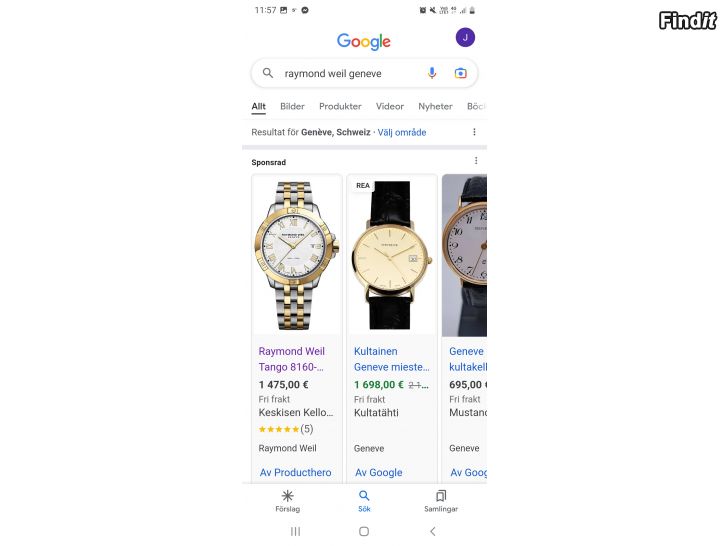Open Google Lens camera search

coord(460,73)
